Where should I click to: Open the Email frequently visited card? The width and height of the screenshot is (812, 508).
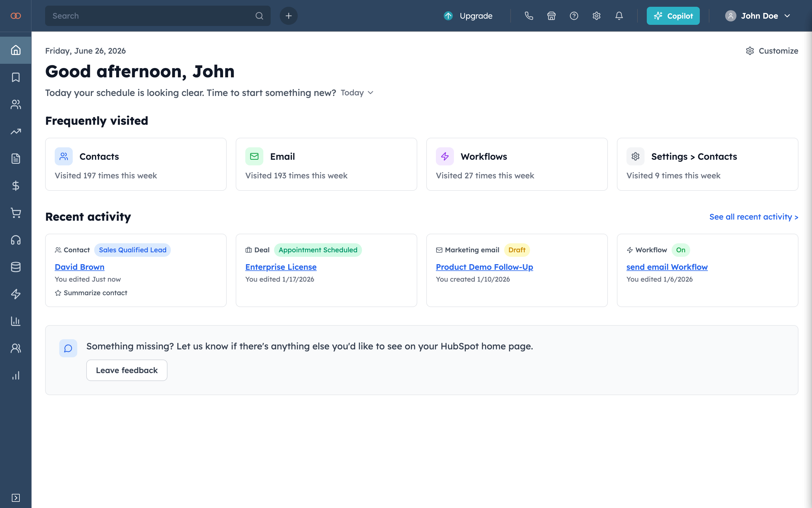326,164
